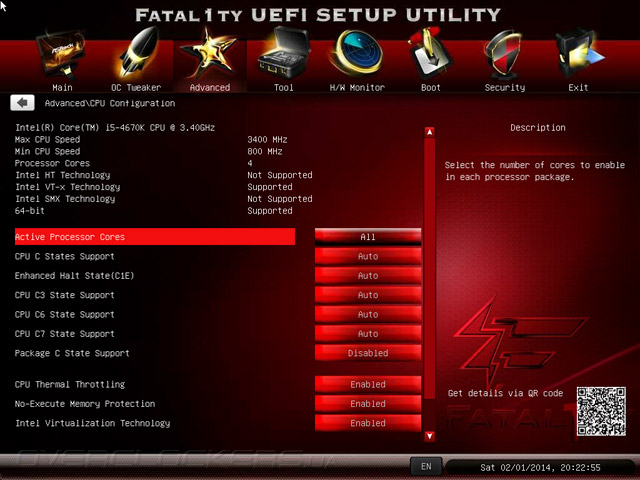Change Package C State Support Disabled value
The height and width of the screenshot is (480, 640).
[x=368, y=353]
